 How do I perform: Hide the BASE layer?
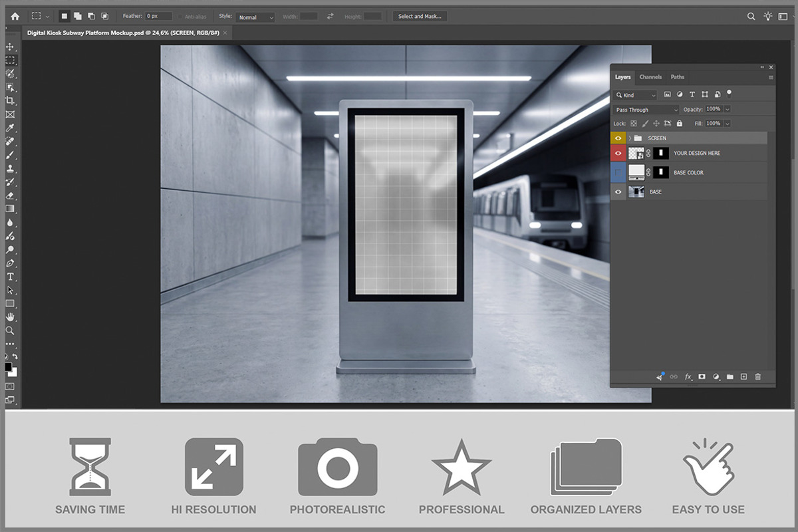(x=618, y=192)
